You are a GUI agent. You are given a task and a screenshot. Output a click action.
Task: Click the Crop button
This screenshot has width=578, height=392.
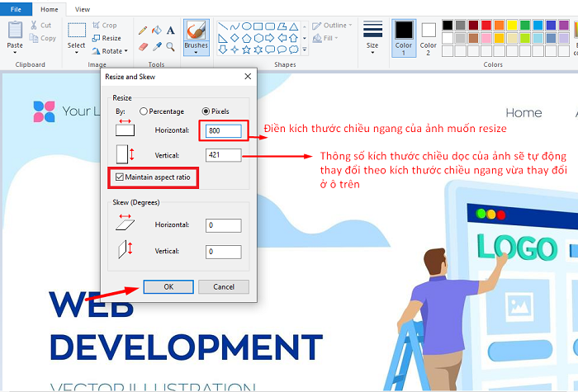point(104,25)
